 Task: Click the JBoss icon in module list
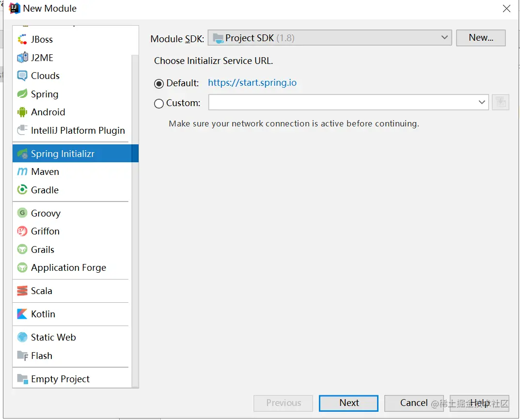click(x=22, y=39)
